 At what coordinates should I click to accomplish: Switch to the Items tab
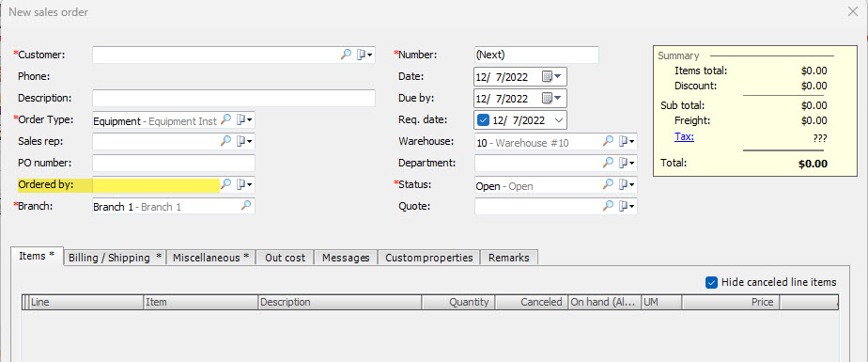(x=37, y=256)
